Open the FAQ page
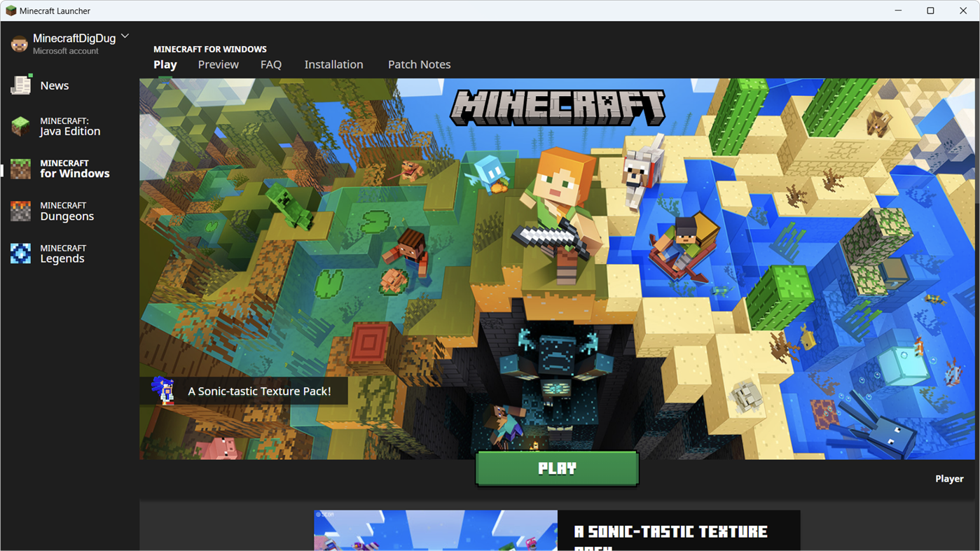Screen dimensions: 980x551 271,64
